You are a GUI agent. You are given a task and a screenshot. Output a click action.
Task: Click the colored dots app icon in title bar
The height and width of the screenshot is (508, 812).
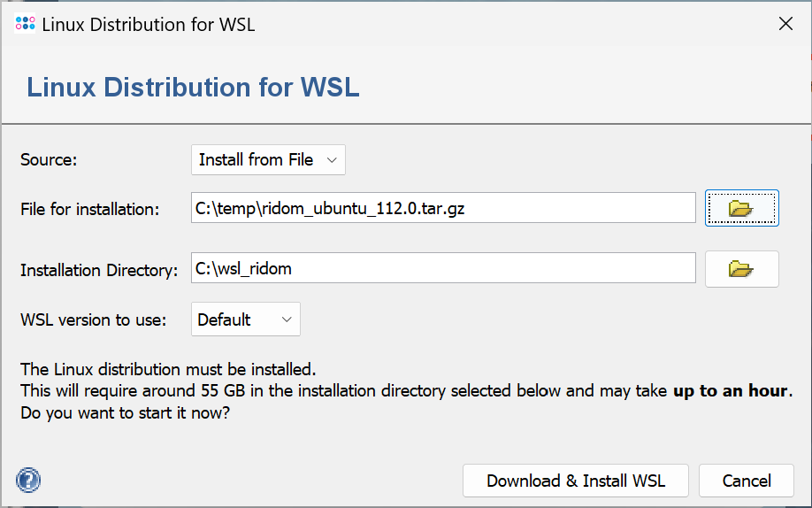25,23
